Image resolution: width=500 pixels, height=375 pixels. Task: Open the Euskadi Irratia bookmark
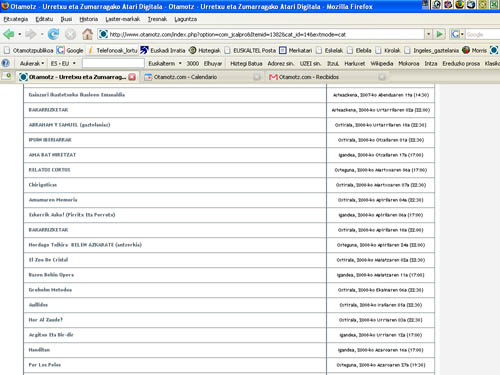[163, 50]
